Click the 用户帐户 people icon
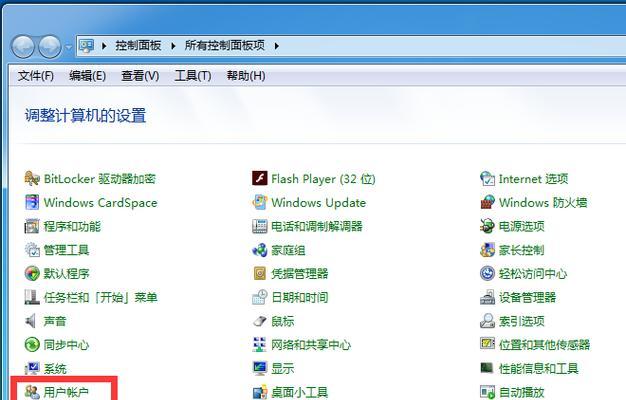Screen dimensions: 626x400 pos(32,392)
